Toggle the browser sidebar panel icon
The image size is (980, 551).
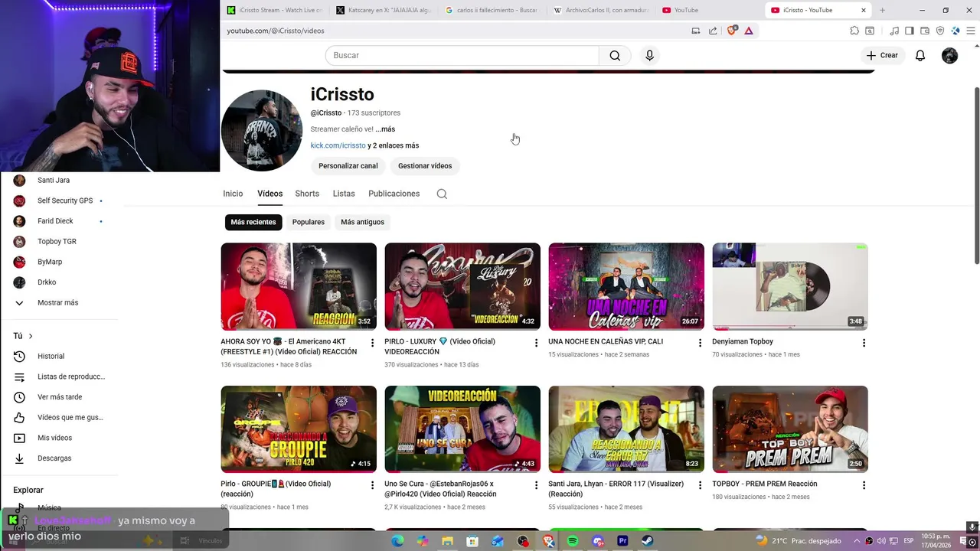(x=909, y=31)
